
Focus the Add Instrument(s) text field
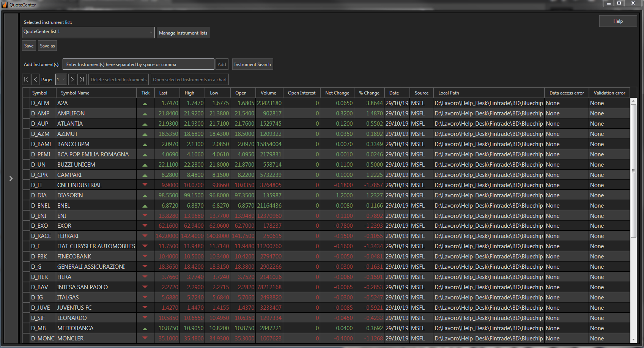139,65
